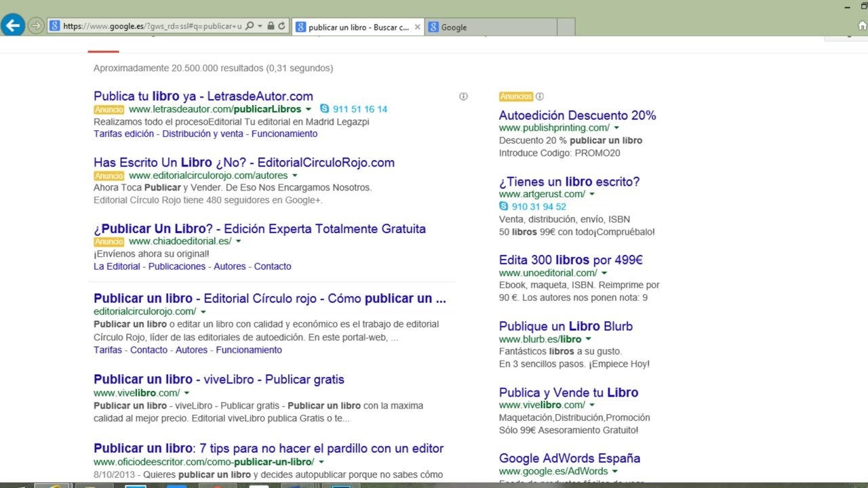Open 'Has Escrito Un Libro ¿No?' ad link
This screenshot has width=868, height=488.
coord(244,163)
